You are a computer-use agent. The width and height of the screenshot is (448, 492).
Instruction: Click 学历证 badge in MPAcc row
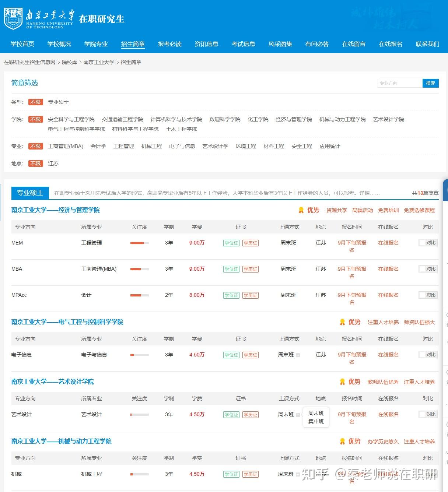[251, 295]
